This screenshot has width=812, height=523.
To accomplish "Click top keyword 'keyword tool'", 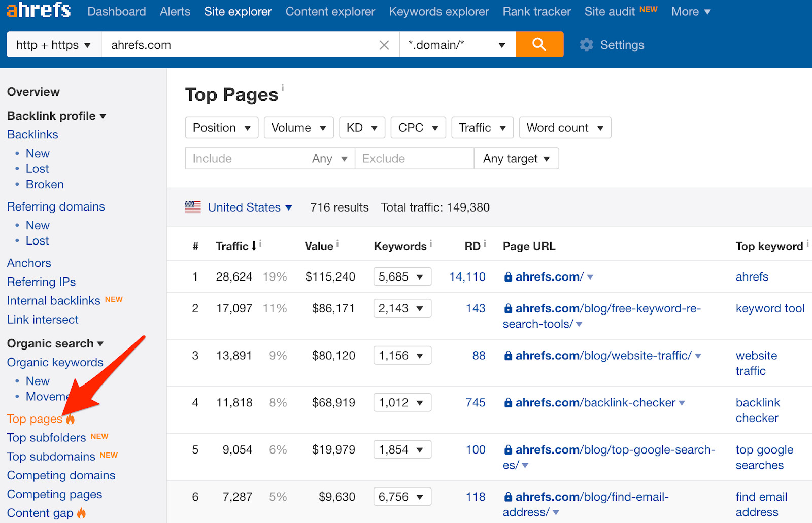I will pos(770,308).
